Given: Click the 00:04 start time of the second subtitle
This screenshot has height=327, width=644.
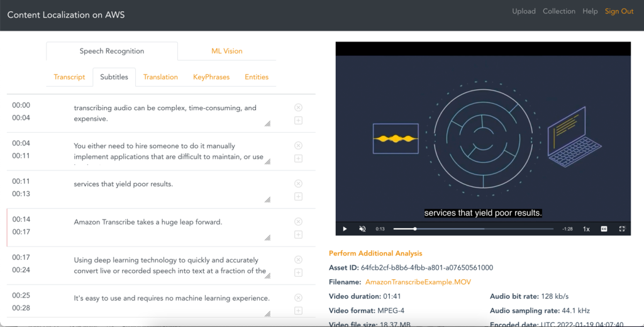Looking at the screenshot, I should [21, 143].
